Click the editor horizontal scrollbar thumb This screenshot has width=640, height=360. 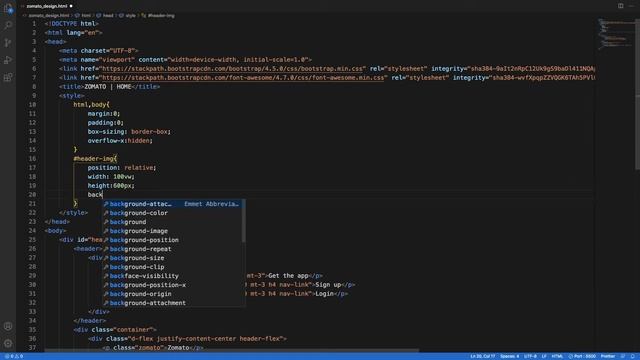[231, 350]
